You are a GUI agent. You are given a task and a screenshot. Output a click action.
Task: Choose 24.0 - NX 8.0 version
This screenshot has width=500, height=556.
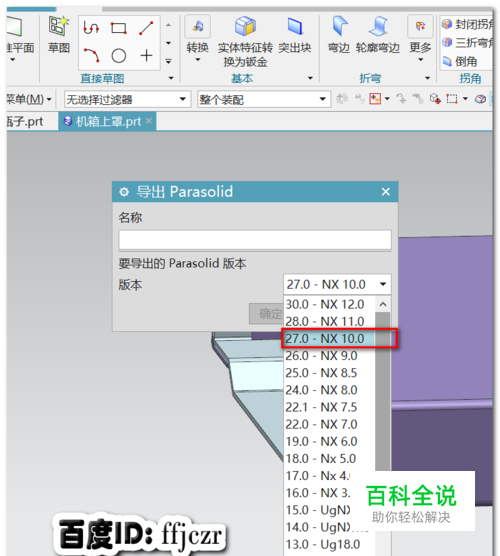[x=329, y=390]
